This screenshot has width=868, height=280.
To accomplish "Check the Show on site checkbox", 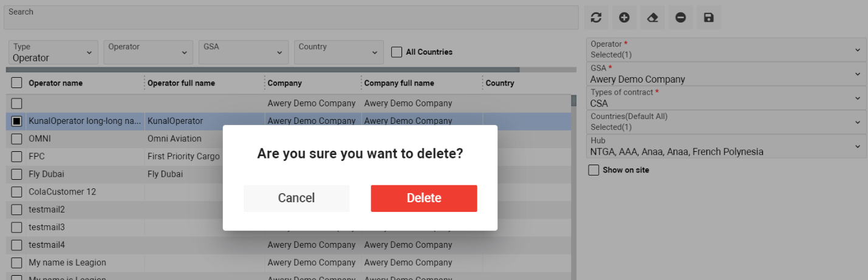I will point(594,170).
